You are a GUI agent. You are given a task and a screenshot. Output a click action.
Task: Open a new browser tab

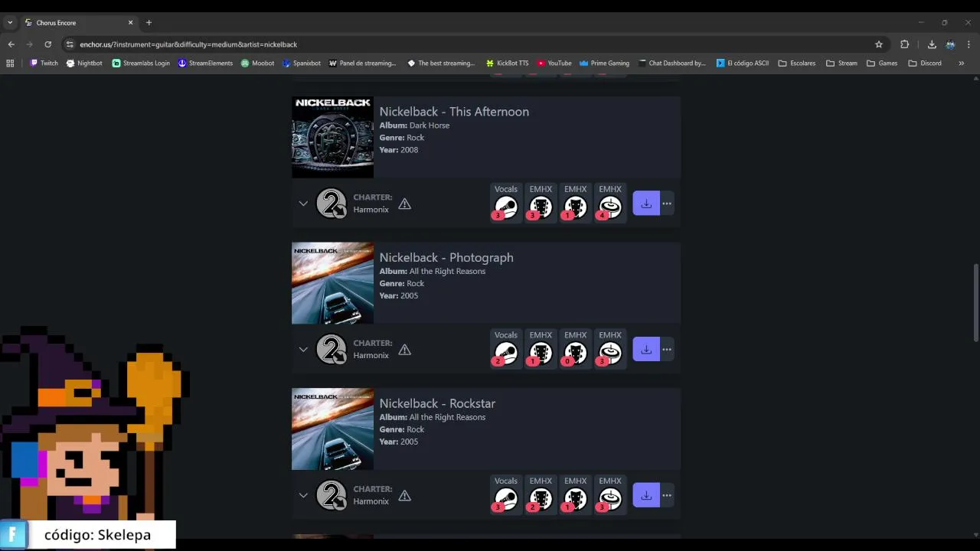pyautogui.click(x=149, y=23)
